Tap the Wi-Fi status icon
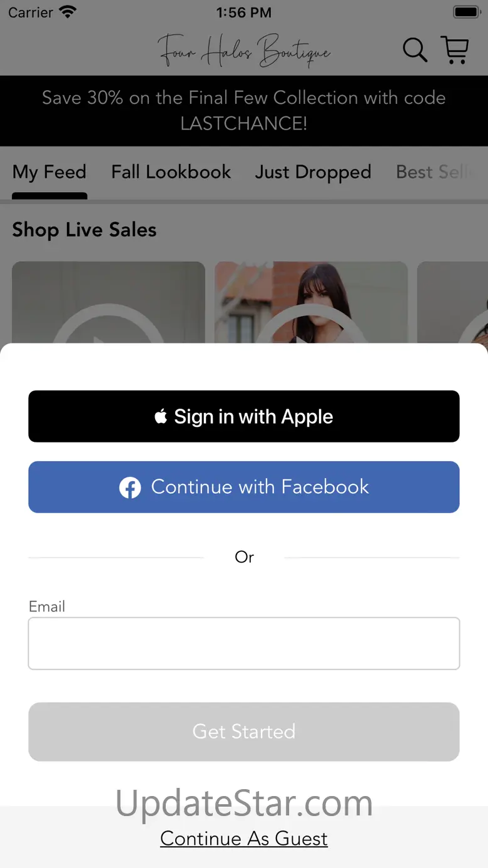 68,12
